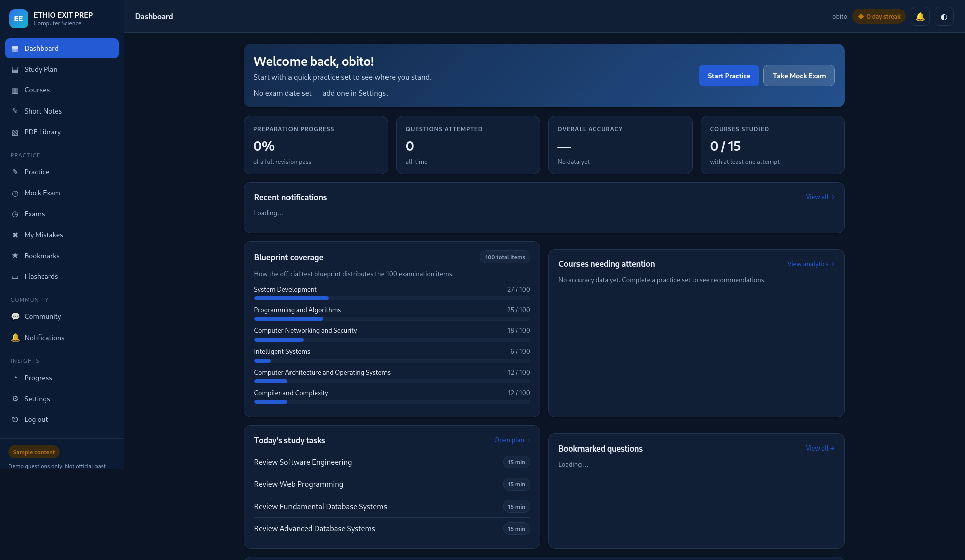Viewport: 965px width, 560px height.
Task: Follow View all link in Recent notifications
Action: 820,197
